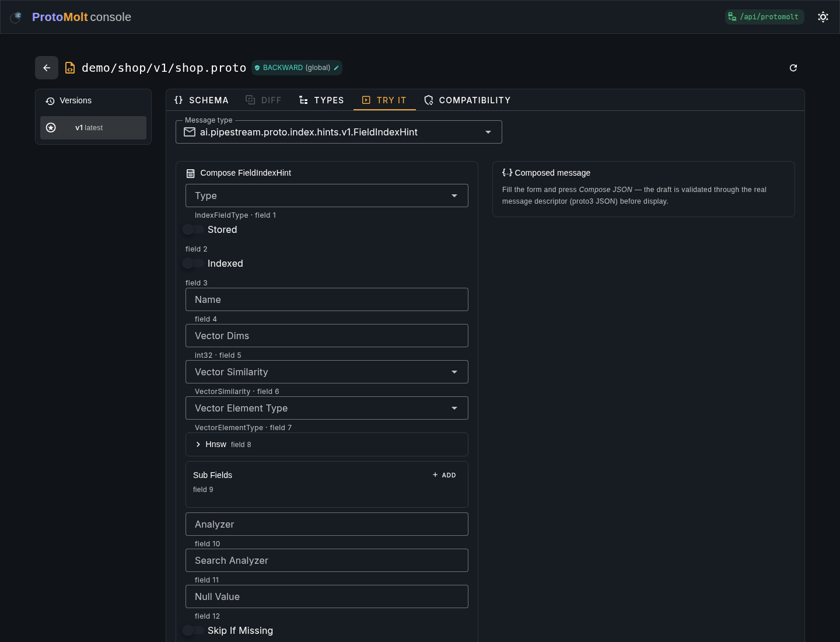This screenshot has height=642, width=840.
Task: Open the DIFF tab
Action: [264, 100]
